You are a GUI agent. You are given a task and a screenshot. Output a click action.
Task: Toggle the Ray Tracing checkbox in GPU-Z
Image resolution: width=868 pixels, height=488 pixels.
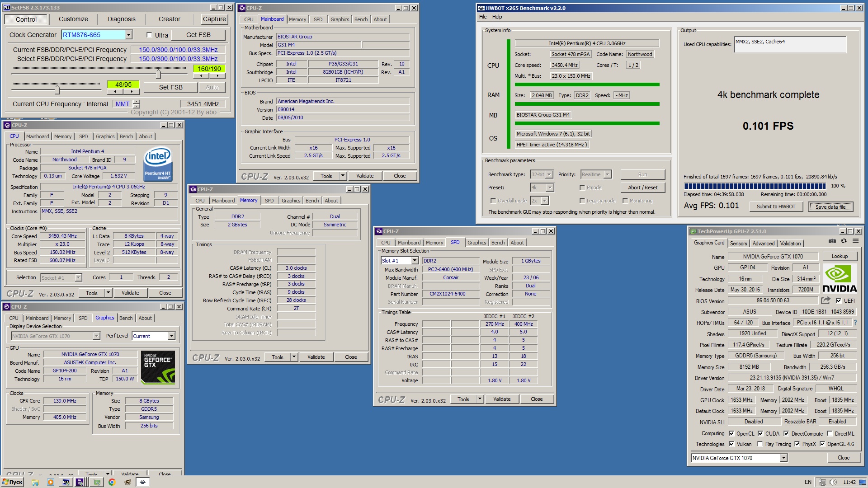[760, 444]
